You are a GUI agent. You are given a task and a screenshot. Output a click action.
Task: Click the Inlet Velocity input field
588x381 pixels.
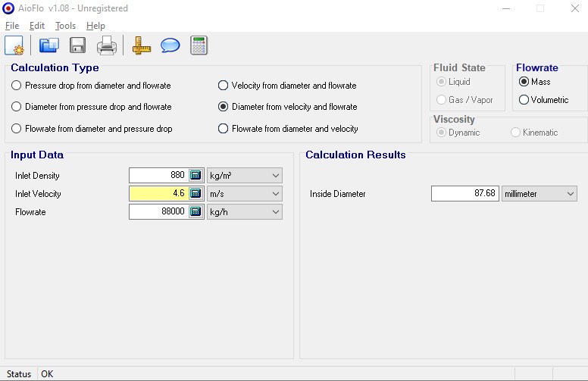pyautogui.click(x=158, y=194)
